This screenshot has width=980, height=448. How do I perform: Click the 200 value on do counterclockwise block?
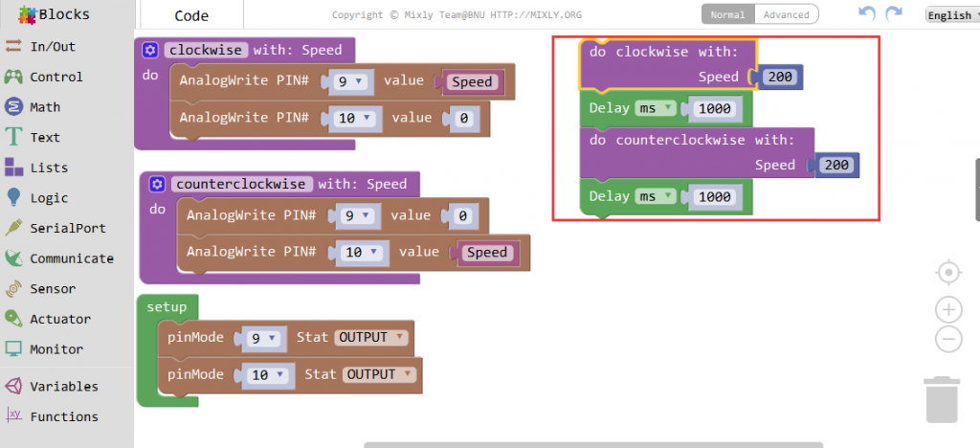click(x=836, y=165)
